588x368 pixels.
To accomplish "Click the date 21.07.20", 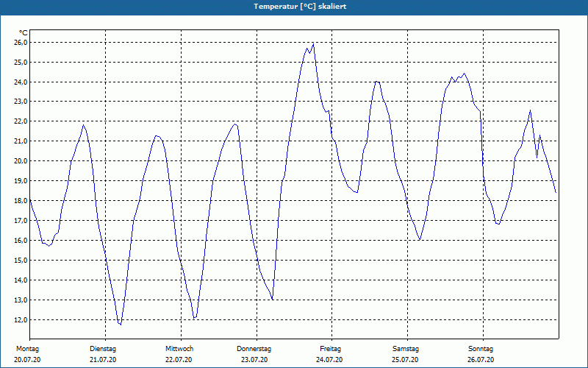I will 103,360.
